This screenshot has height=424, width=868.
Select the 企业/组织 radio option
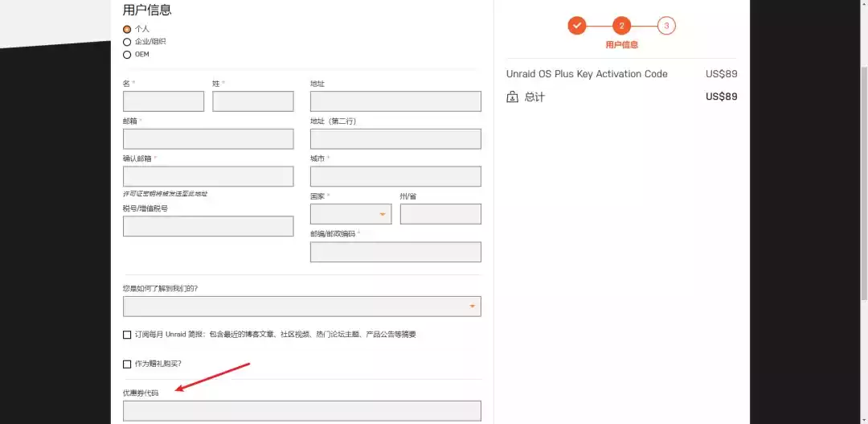coord(127,42)
